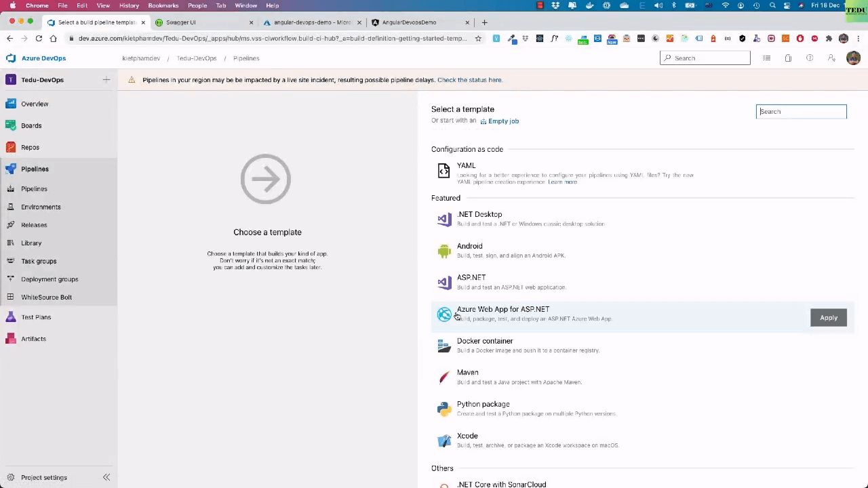Start with an Empty job link
This screenshot has height=488, width=868.
pos(503,121)
